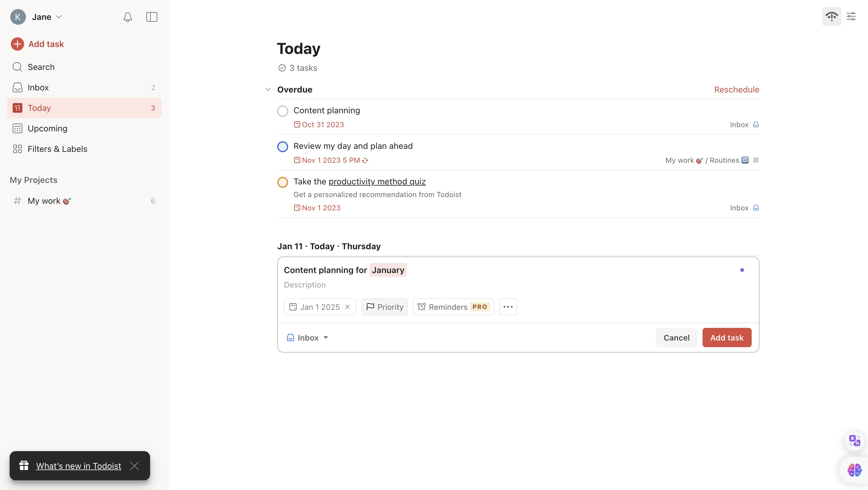Click the task Description field
The width and height of the screenshot is (868, 490).
click(x=305, y=285)
